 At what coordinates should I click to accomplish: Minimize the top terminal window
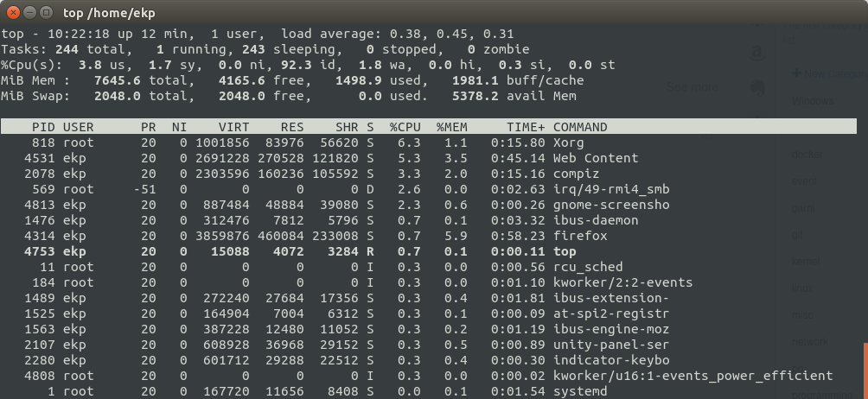tap(30, 12)
